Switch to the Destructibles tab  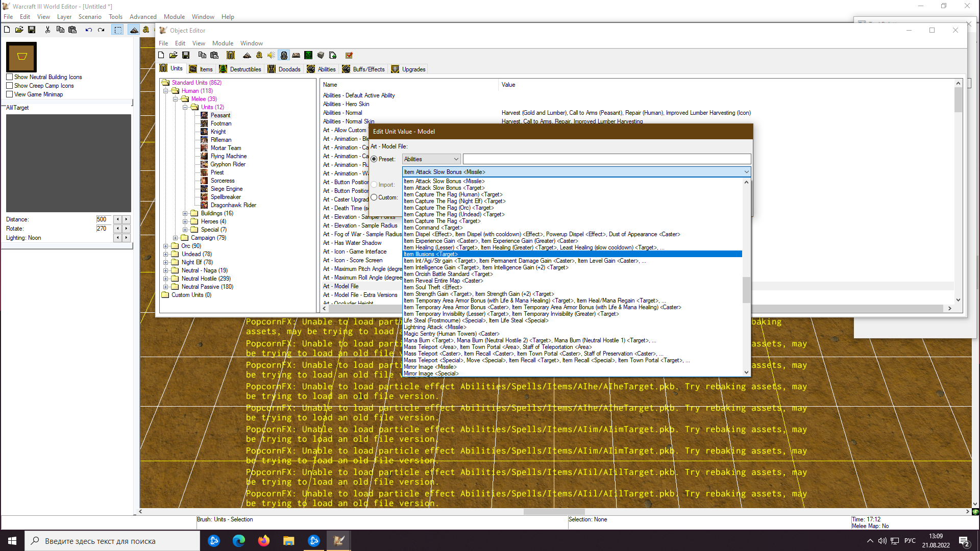coord(240,69)
